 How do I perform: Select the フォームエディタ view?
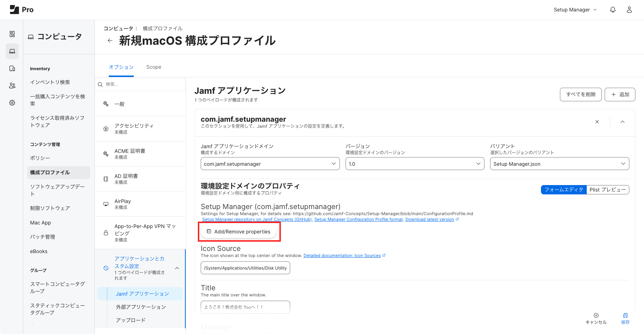tap(563, 190)
